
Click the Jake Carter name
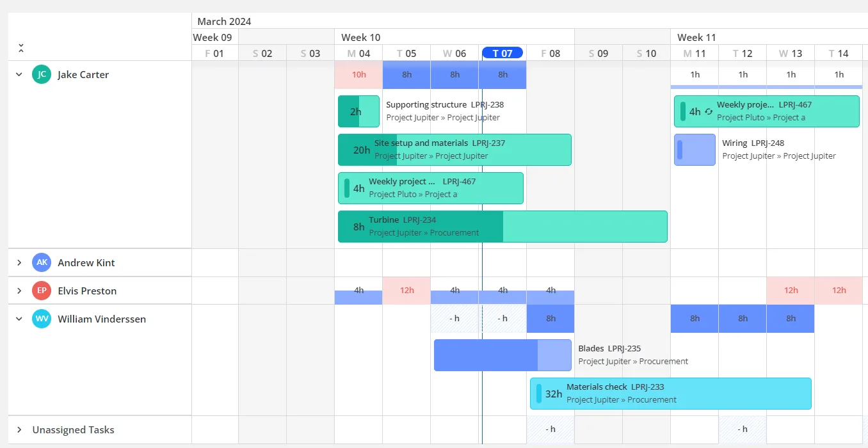[83, 74]
